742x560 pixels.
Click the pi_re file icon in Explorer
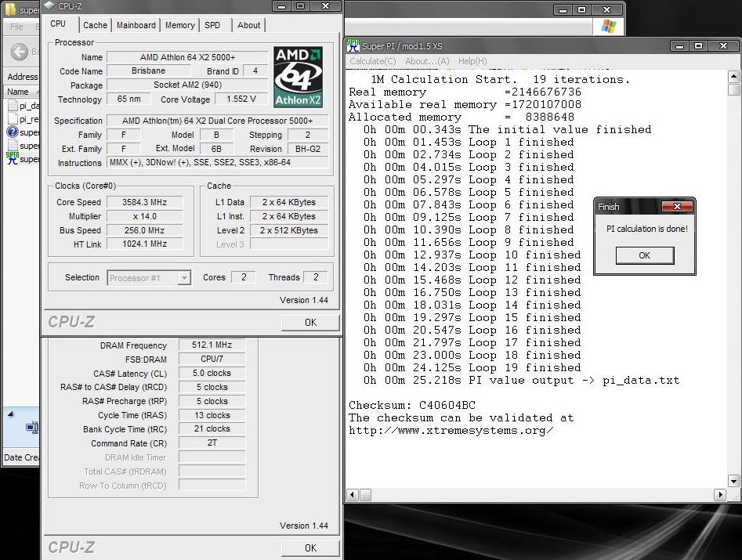(13, 119)
